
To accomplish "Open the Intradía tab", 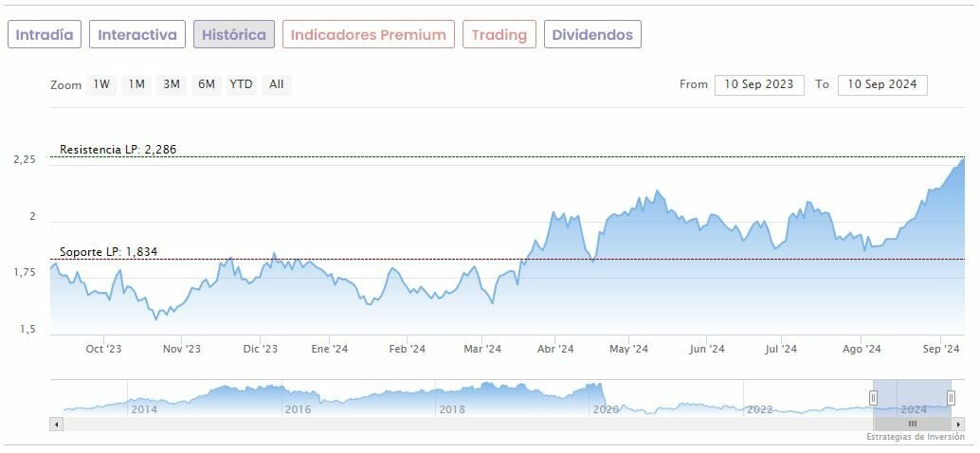I will coord(45,35).
